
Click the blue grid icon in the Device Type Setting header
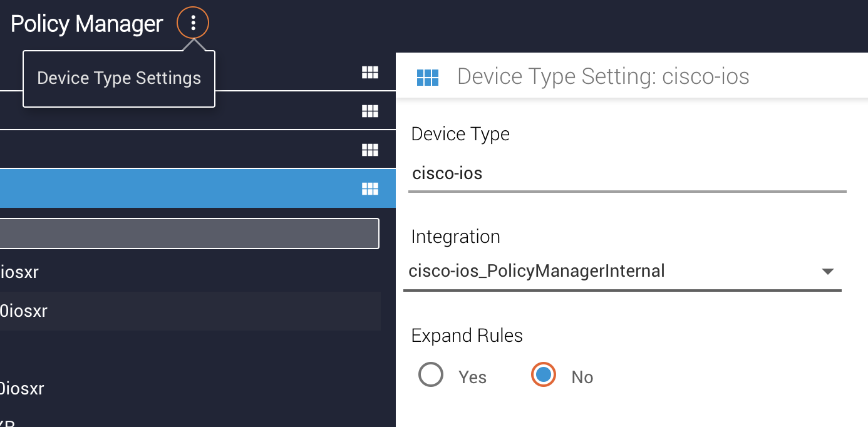coord(428,77)
